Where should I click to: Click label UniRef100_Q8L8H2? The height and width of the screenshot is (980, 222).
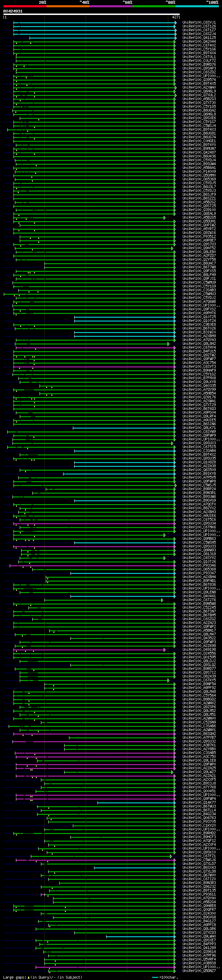pyautogui.click(x=199, y=344)
